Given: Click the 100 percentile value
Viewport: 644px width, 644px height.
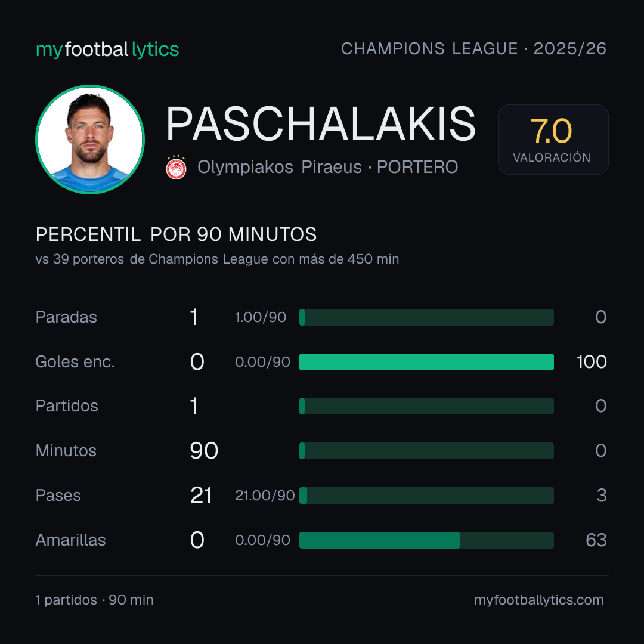Looking at the screenshot, I should (x=592, y=362).
